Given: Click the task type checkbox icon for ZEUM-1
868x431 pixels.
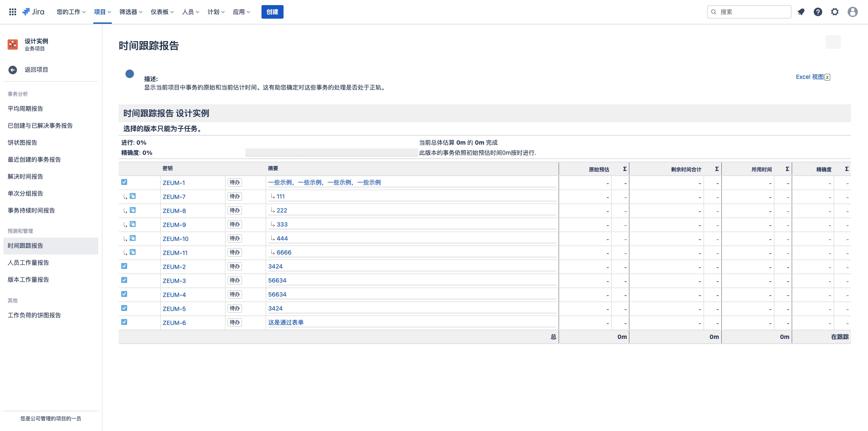Looking at the screenshot, I should point(124,182).
